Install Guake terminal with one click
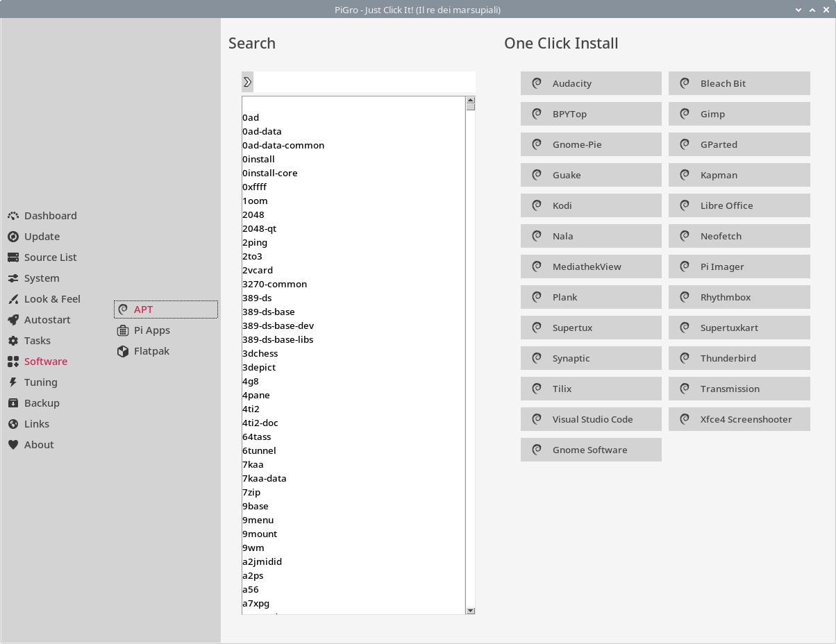 tap(591, 175)
